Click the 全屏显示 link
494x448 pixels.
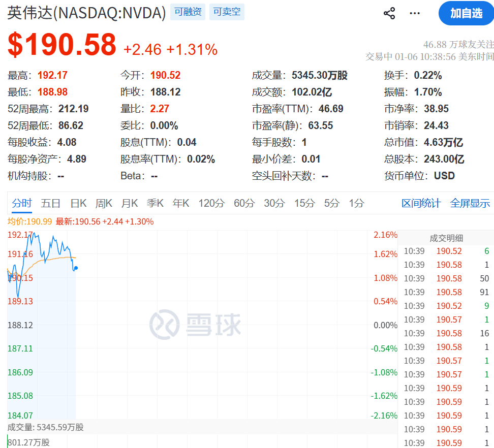470,203
